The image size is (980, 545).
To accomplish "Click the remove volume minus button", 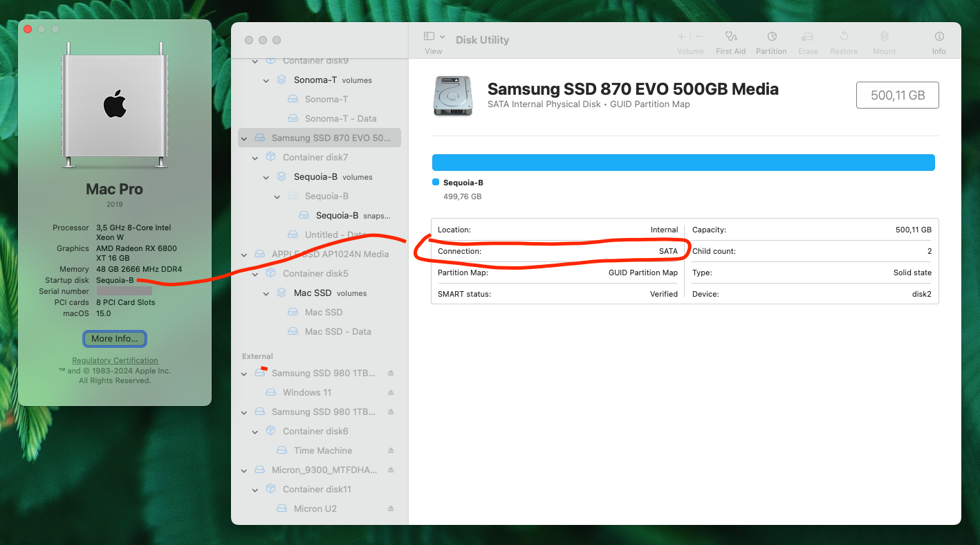I will [699, 37].
